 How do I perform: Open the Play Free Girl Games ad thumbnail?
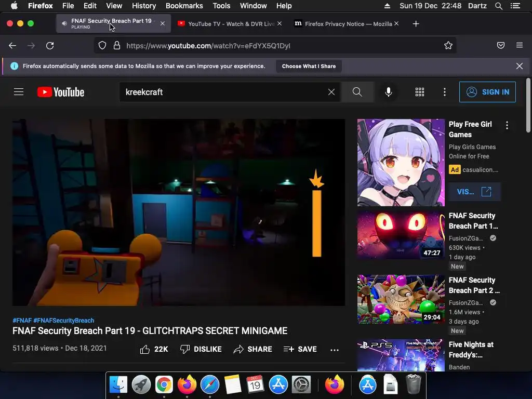tap(401, 163)
